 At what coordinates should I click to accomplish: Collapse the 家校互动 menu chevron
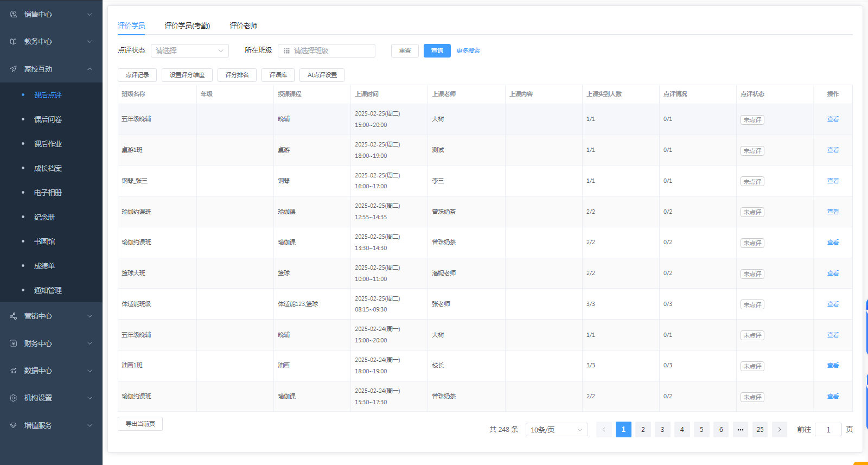(90, 69)
